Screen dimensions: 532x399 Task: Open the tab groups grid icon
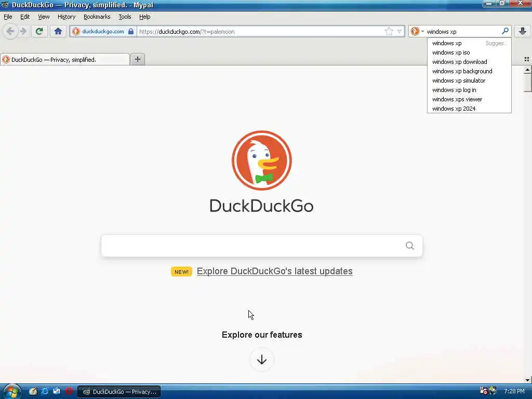click(x=527, y=59)
